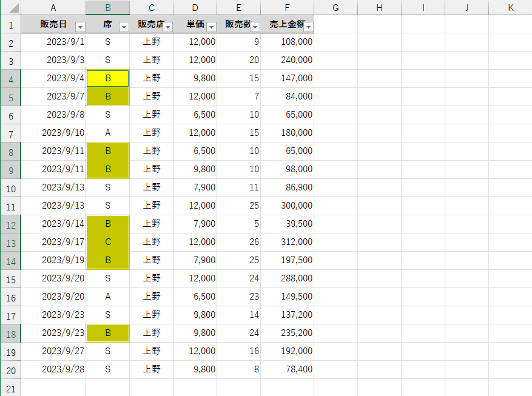Click date cell 2023/9/1
The width and height of the screenshot is (532, 396).
click(x=53, y=42)
